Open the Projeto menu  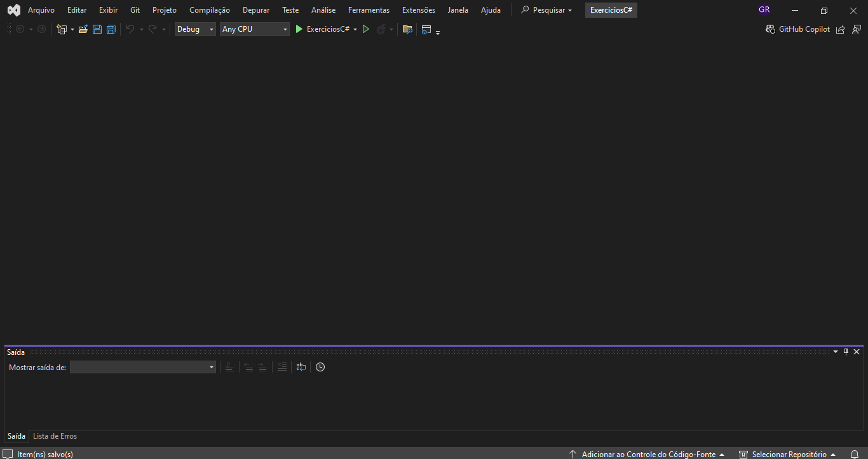tap(165, 10)
